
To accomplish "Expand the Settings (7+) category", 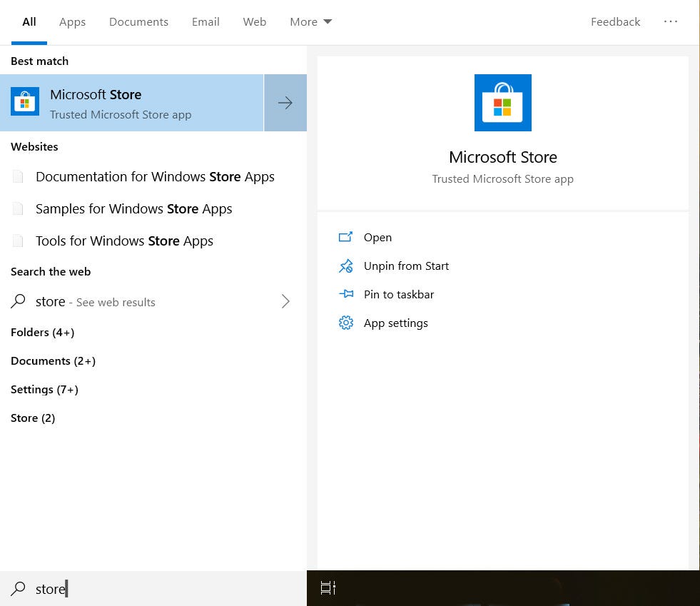I will pyautogui.click(x=44, y=390).
